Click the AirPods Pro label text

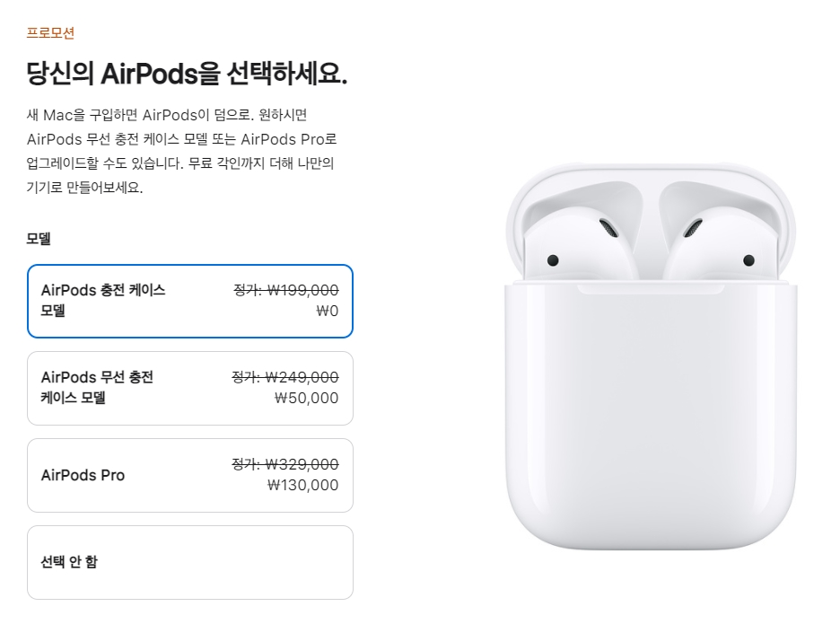point(83,475)
